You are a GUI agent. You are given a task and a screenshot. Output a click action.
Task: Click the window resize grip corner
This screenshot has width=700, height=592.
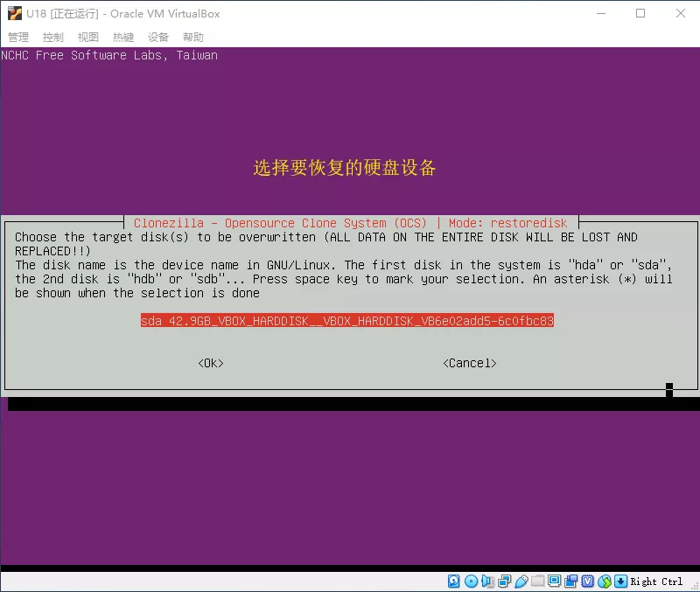[695, 587]
